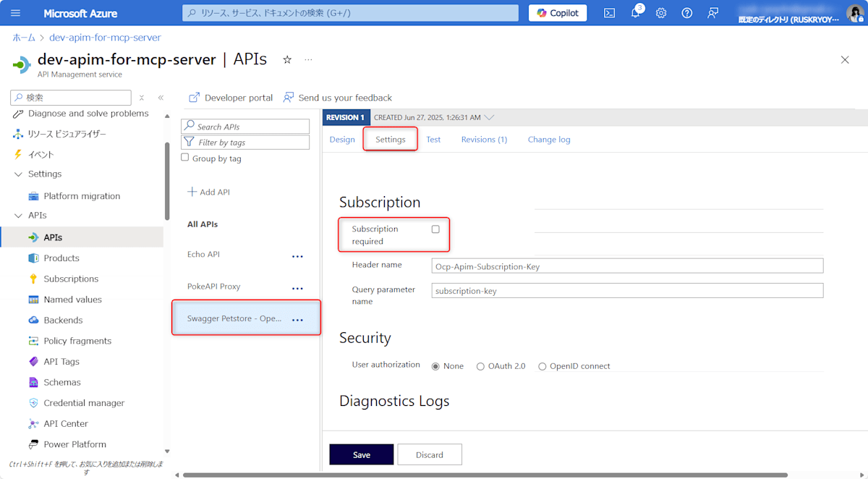
Task: Open API Tags
Action: point(61,362)
